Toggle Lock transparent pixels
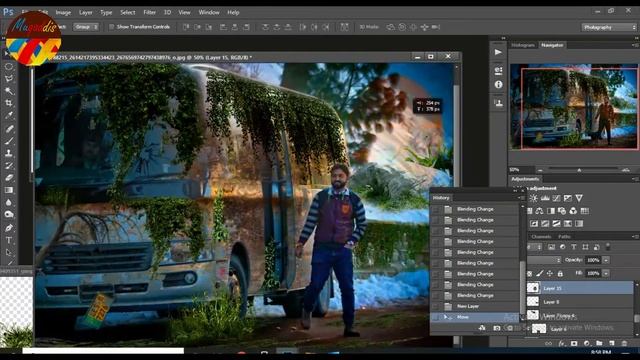Viewport: 640px width, 360px height. pyautogui.click(x=530, y=273)
